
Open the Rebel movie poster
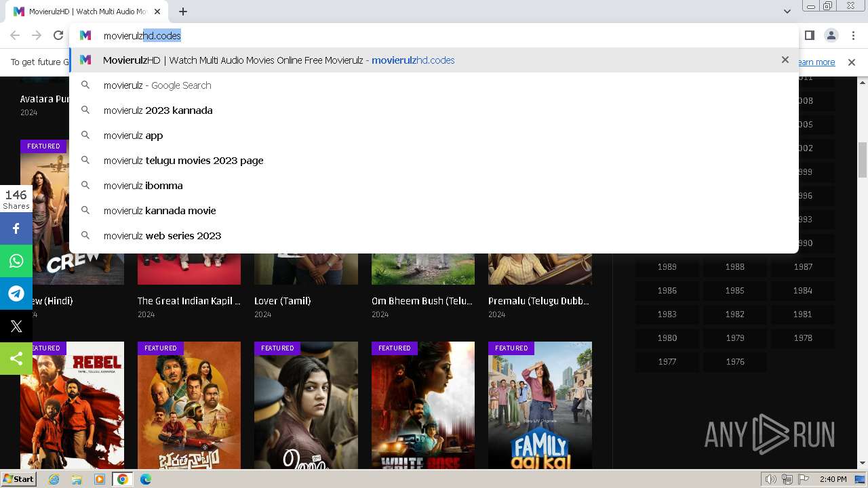point(72,405)
